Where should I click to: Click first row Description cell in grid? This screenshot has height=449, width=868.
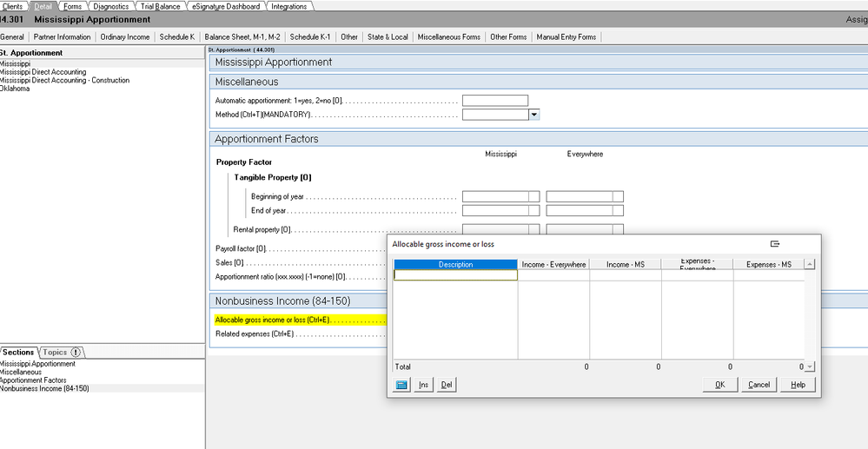coord(455,275)
